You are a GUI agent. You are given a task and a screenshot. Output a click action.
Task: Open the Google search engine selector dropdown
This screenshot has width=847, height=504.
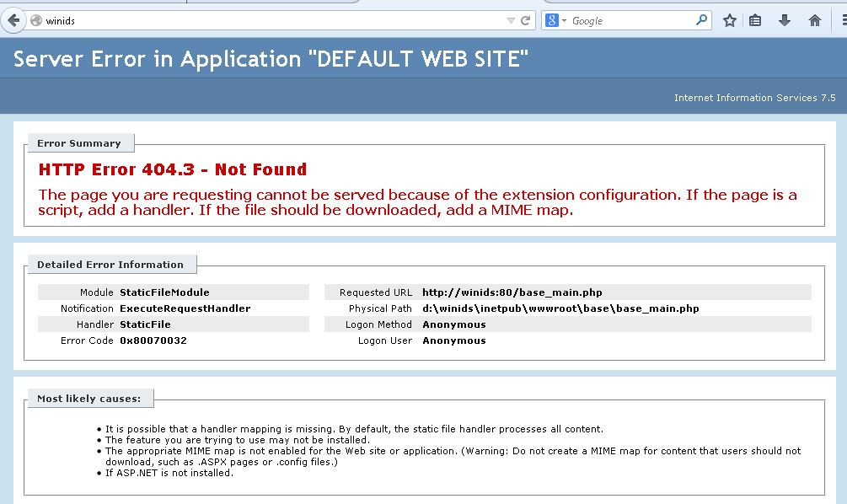coord(557,20)
